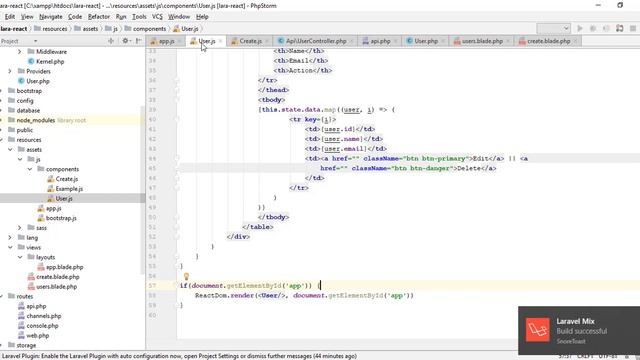
Task: Close the User.js tab
Action: (220, 41)
